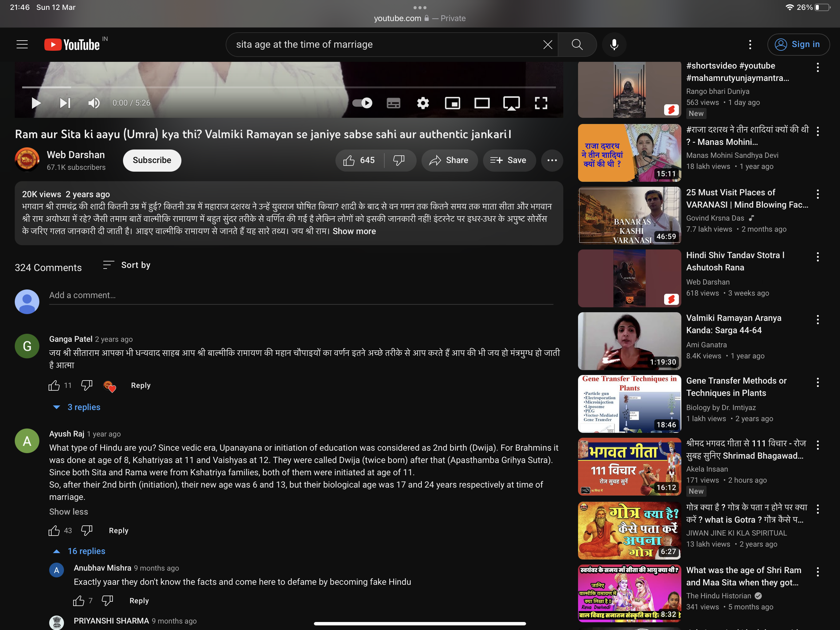The height and width of the screenshot is (630, 840).
Task: Subscribe to Web Darshan channel
Action: click(x=152, y=160)
